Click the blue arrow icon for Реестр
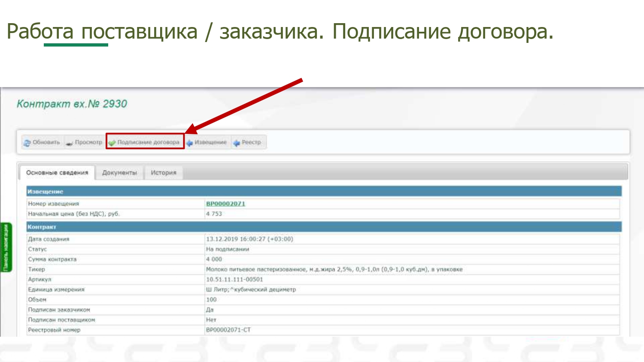Image resolution: width=644 pixels, height=362 pixels. 237,143
